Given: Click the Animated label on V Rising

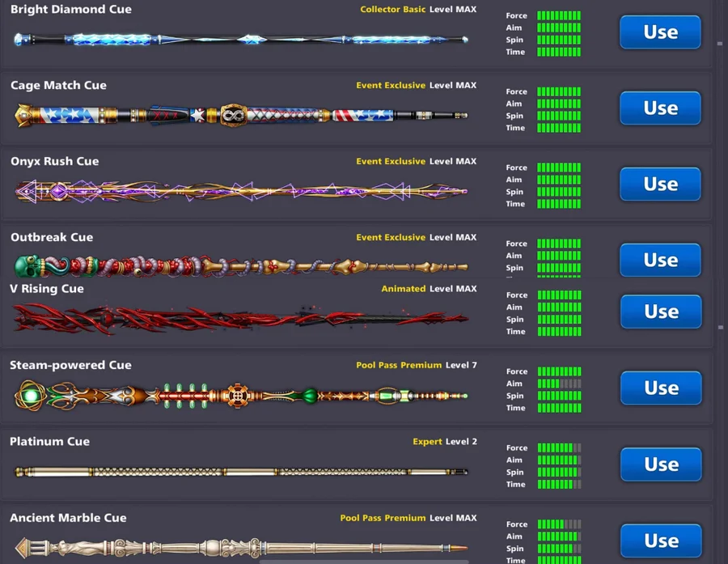Looking at the screenshot, I should point(404,289).
